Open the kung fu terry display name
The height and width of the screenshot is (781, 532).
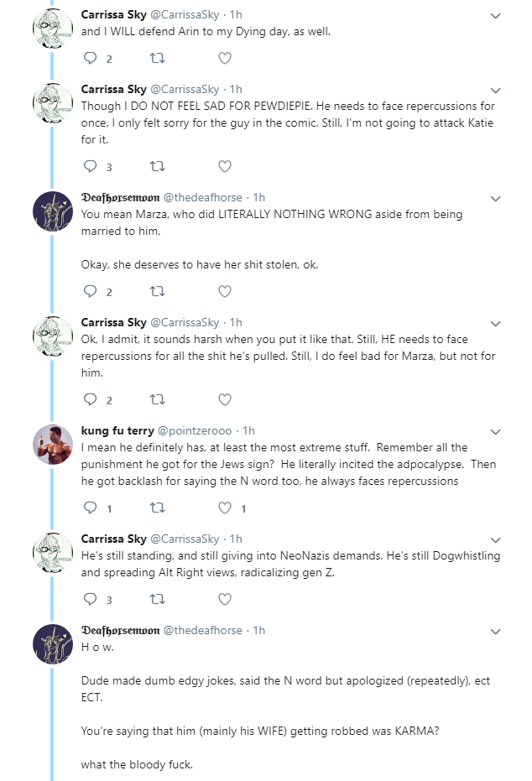(x=117, y=431)
